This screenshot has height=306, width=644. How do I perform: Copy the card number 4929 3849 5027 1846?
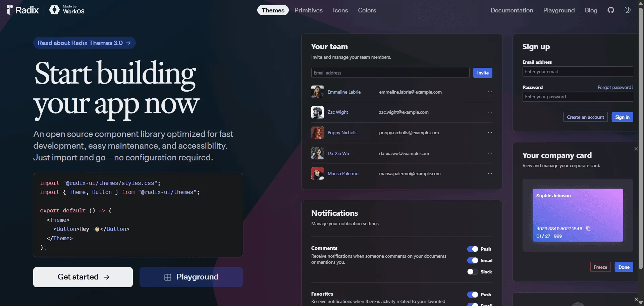[588, 228]
